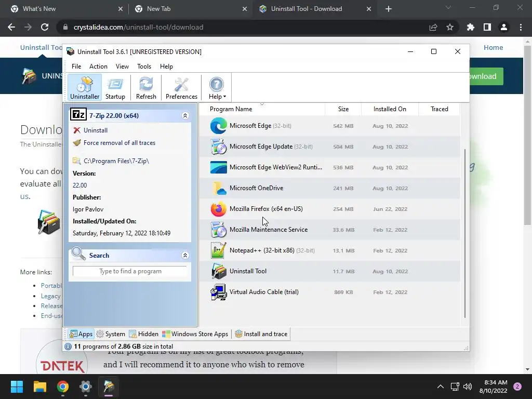Select the Microsoft OneDrive name text
The width and height of the screenshot is (532, 399).
[x=256, y=188]
